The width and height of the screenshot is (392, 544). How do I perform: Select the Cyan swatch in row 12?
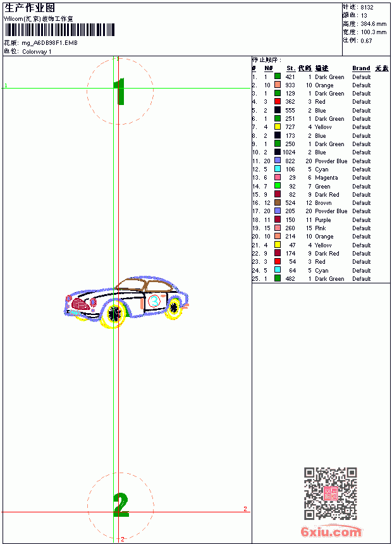click(x=278, y=169)
